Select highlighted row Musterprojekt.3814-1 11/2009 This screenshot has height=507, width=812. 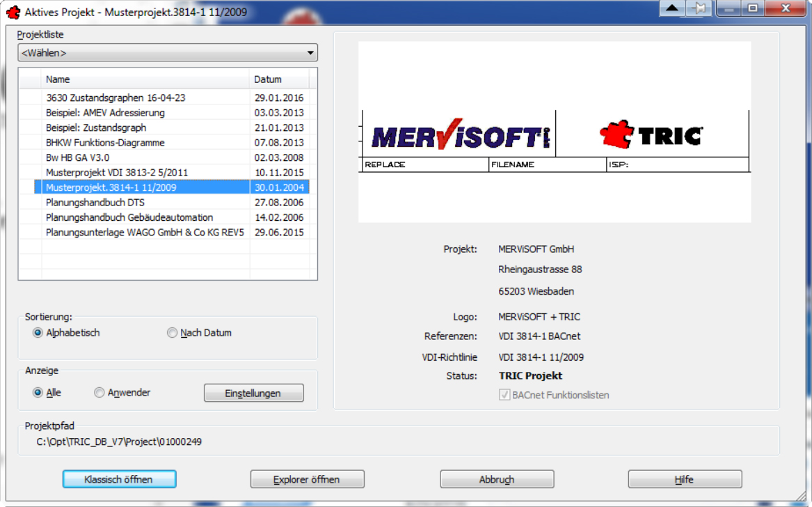click(171, 187)
